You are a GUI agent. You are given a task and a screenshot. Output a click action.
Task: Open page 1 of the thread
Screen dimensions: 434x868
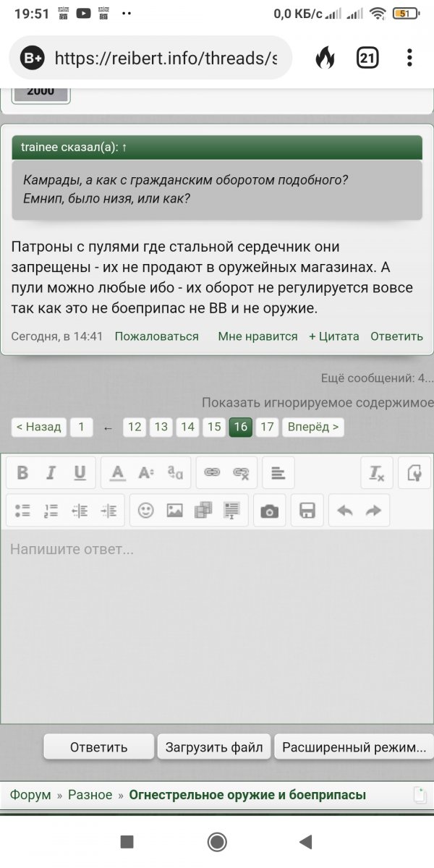pyautogui.click(x=81, y=427)
